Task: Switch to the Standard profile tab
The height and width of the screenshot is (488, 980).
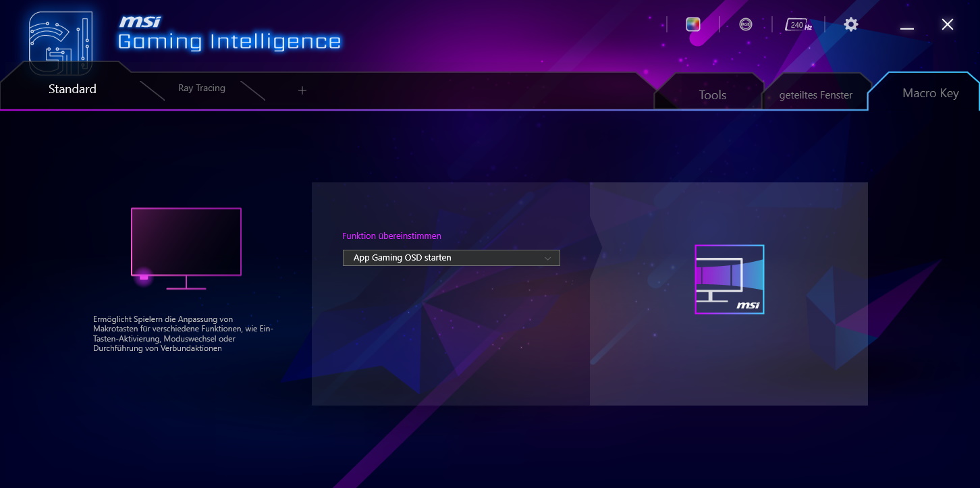Action: (x=72, y=89)
